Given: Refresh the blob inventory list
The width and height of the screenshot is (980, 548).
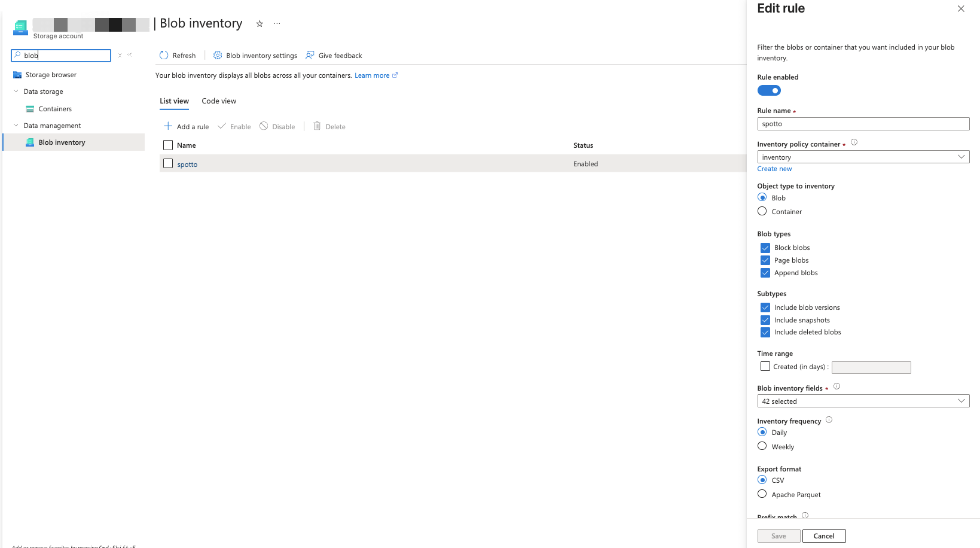Looking at the screenshot, I should pos(177,55).
